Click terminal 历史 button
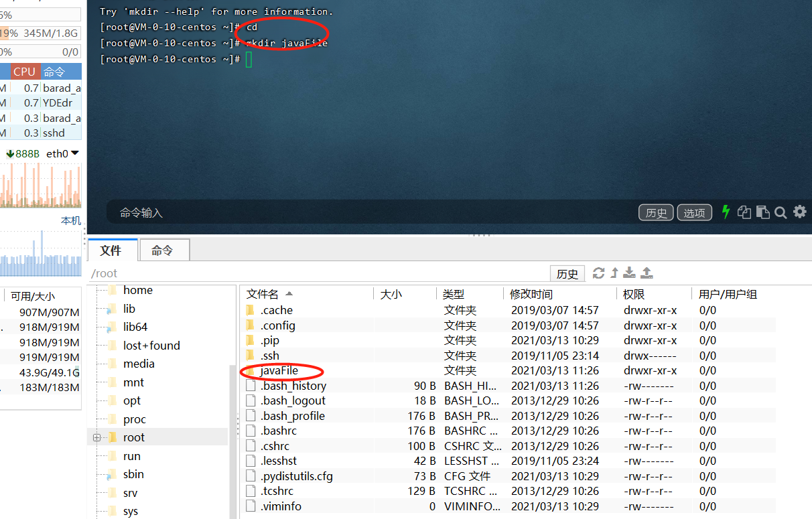The image size is (812, 519). [x=657, y=213]
